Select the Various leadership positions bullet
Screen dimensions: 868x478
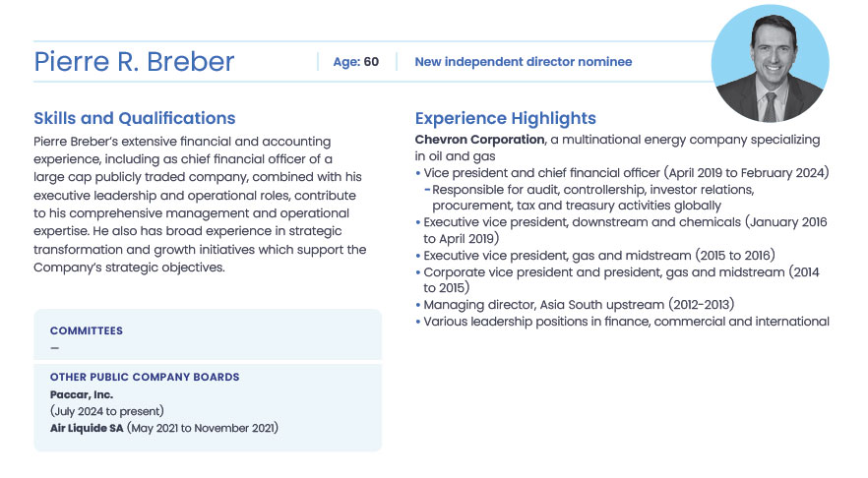[626, 322]
